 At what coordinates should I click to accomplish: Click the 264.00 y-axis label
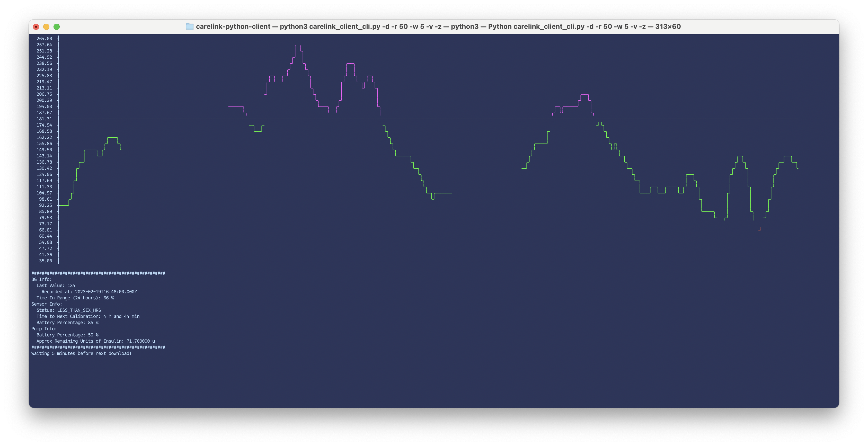coord(44,39)
